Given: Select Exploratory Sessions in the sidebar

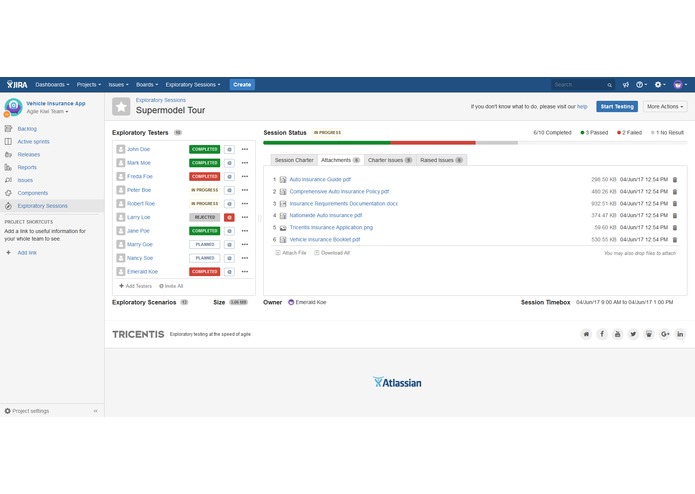Looking at the screenshot, I should 43,206.
